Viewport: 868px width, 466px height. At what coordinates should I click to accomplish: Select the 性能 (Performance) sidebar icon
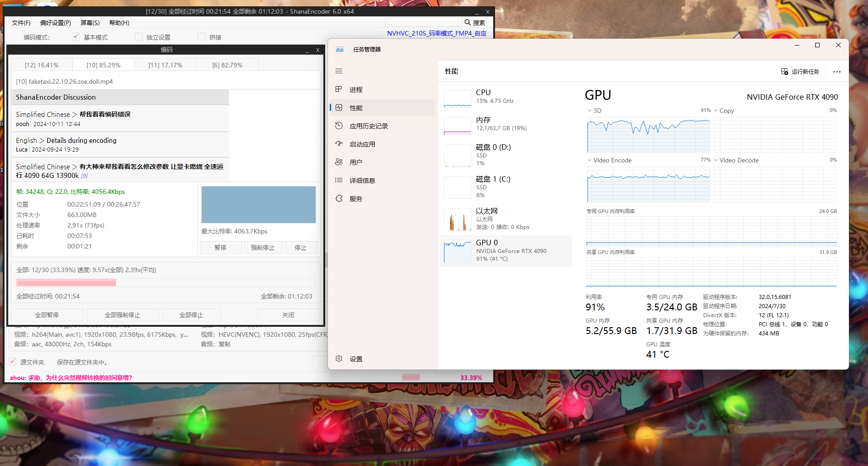(x=339, y=107)
